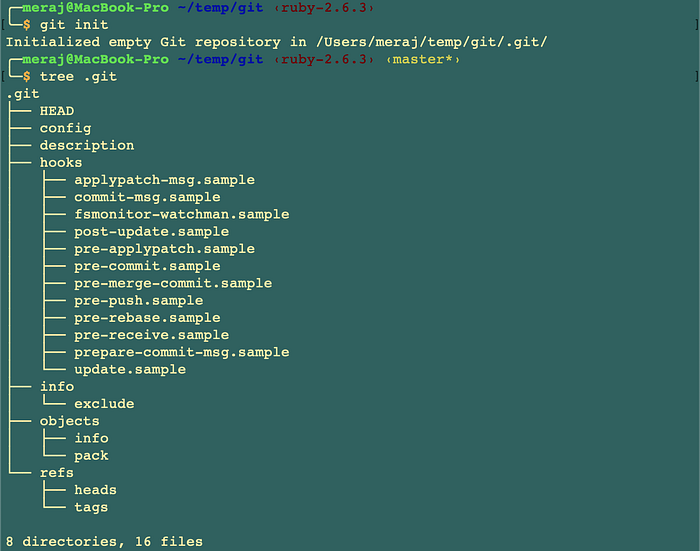Select prepare-commit-msg.sample entry
The width and height of the screenshot is (700, 551).
pos(182,352)
